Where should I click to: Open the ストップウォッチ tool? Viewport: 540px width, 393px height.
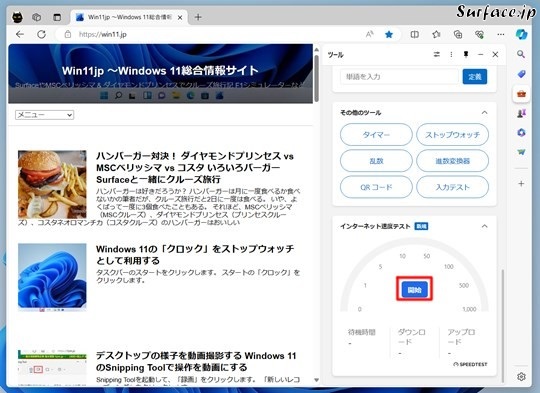452,135
